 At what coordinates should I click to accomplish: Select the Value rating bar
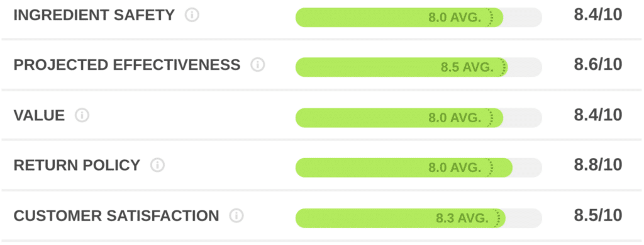point(418,118)
